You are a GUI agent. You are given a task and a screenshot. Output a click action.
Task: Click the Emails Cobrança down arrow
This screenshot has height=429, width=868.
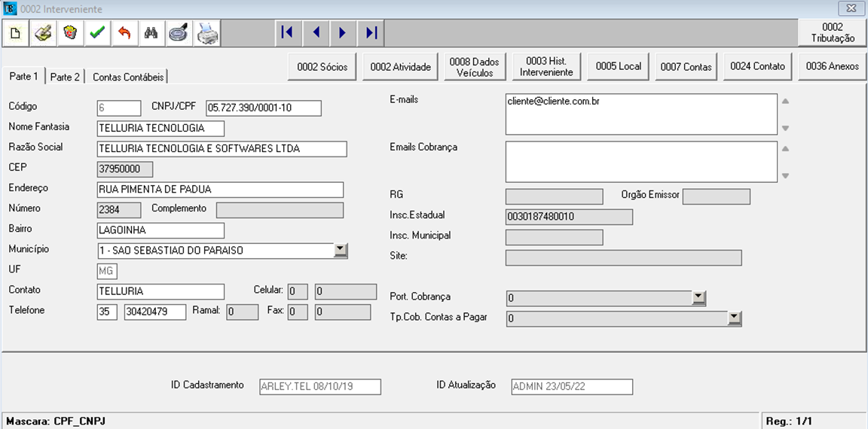tap(785, 176)
